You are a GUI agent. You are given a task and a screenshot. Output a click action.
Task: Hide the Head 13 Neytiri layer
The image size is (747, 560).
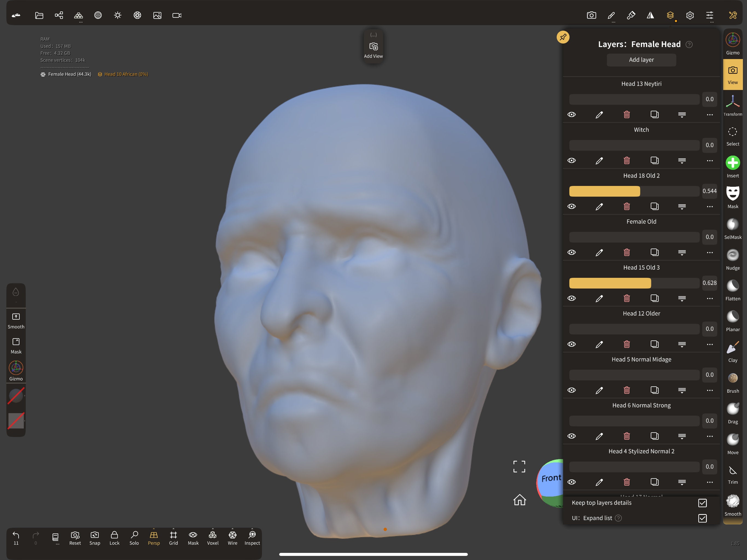[x=572, y=115]
